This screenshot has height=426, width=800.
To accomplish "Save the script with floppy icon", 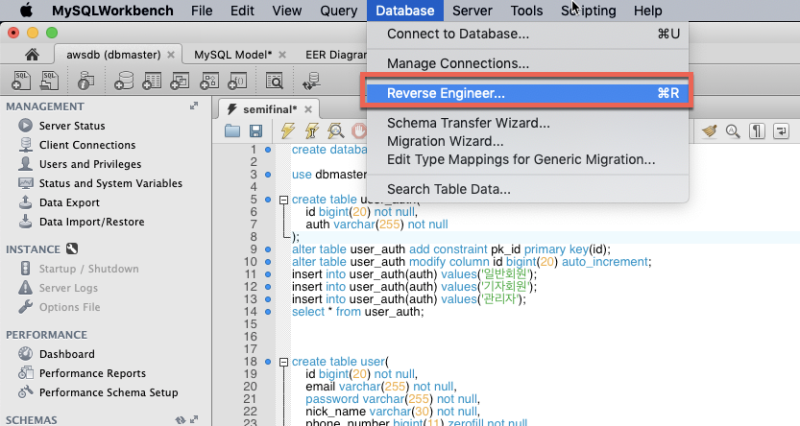I will pyautogui.click(x=256, y=131).
